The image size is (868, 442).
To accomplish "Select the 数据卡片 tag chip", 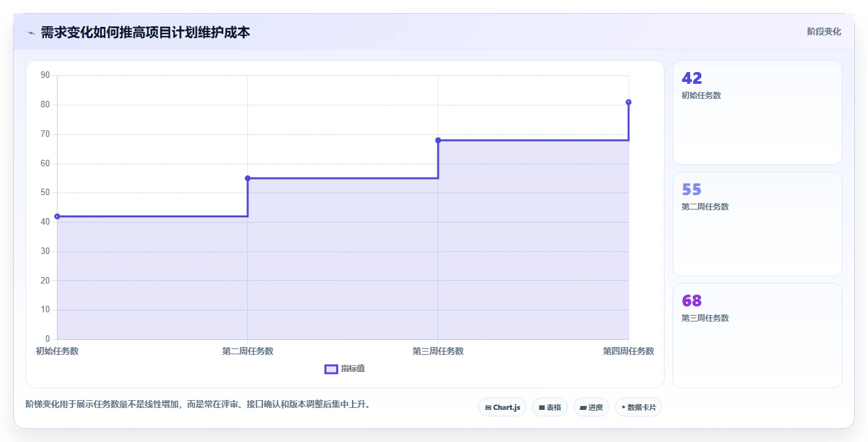I will pos(638,407).
